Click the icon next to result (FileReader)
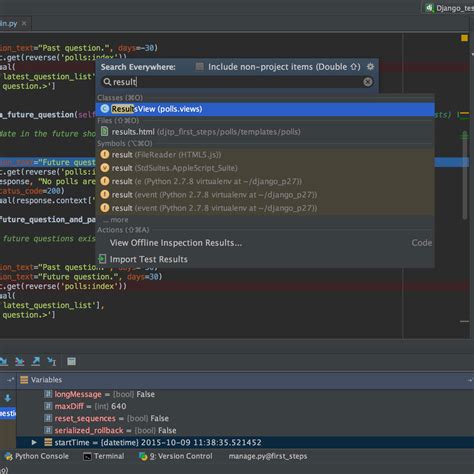The width and height of the screenshot is (474, 474). (x=105, y=155)
